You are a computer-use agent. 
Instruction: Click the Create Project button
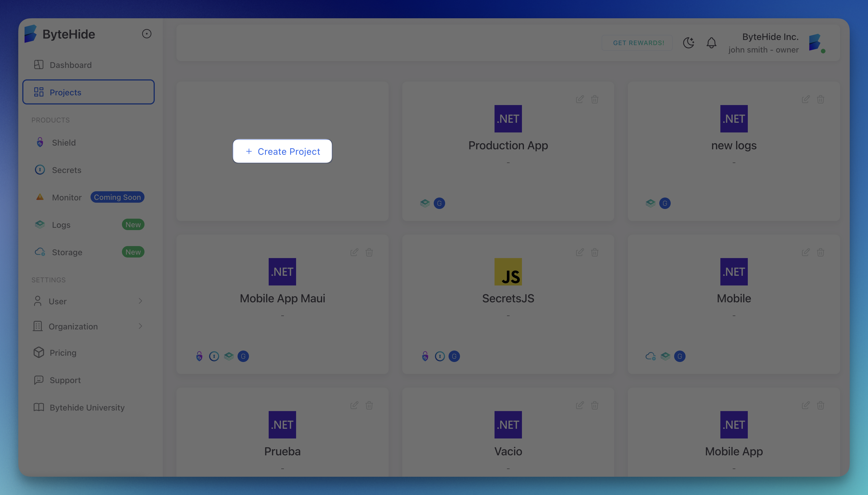pos(282,151)
